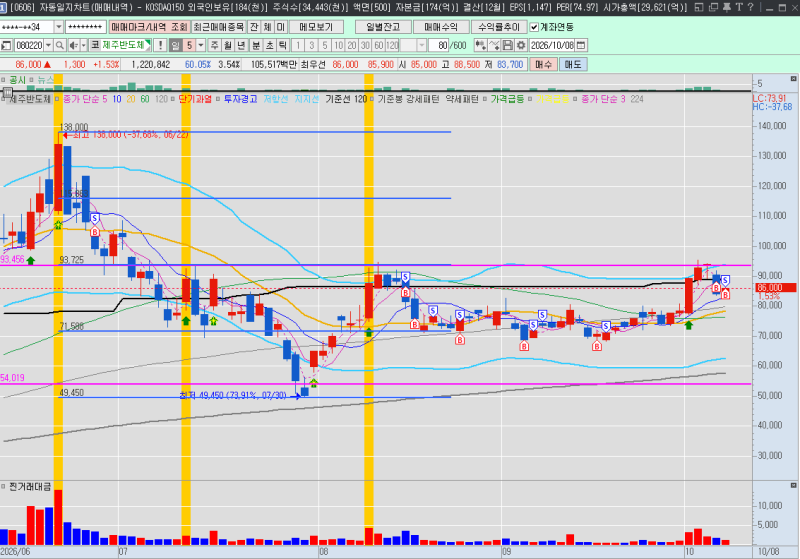Click the speaker sound icon
This screenshot has height=559, width=800.
pyautogui.click(x=73, y=45)
